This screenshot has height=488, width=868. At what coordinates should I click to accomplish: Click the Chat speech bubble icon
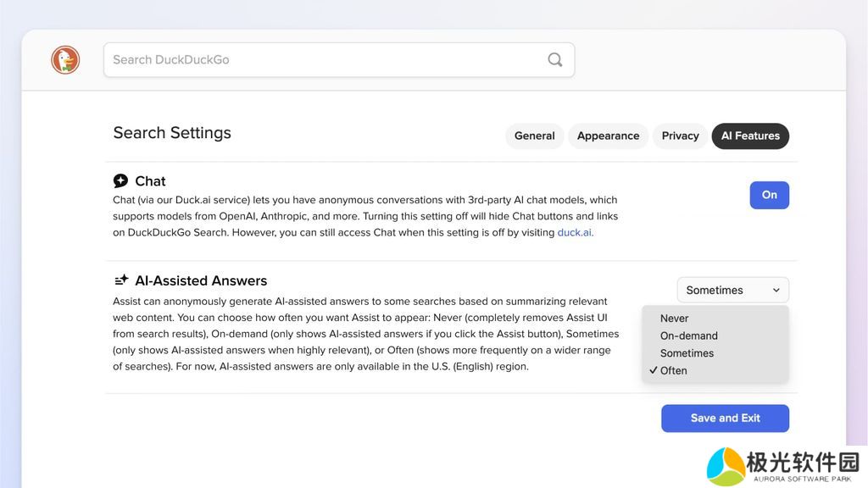[x=120, y=180]
